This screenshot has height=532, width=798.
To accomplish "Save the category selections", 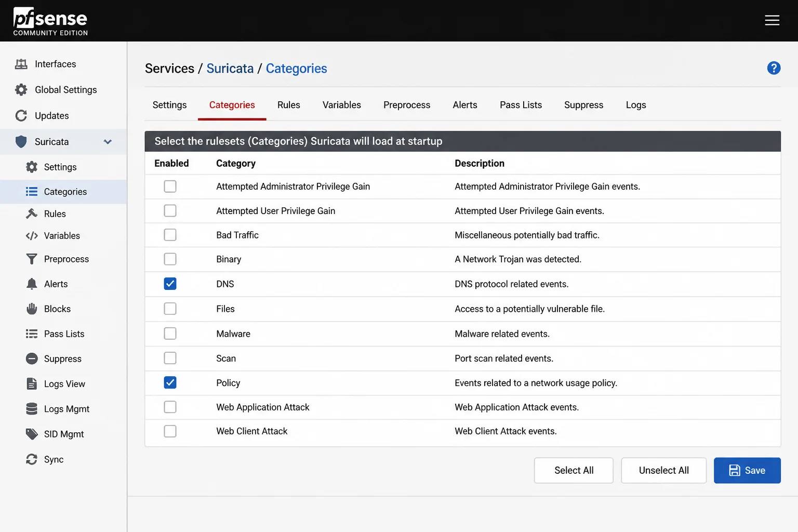I will point(747,470).
